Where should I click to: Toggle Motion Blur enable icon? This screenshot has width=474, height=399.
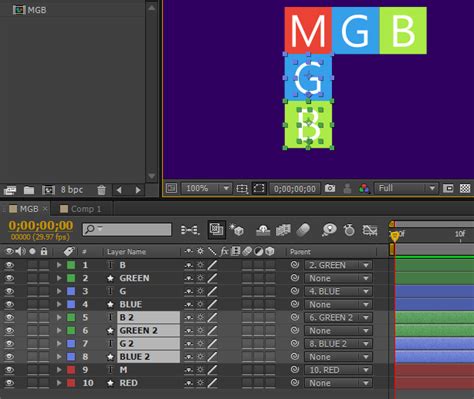pos(303,230)
